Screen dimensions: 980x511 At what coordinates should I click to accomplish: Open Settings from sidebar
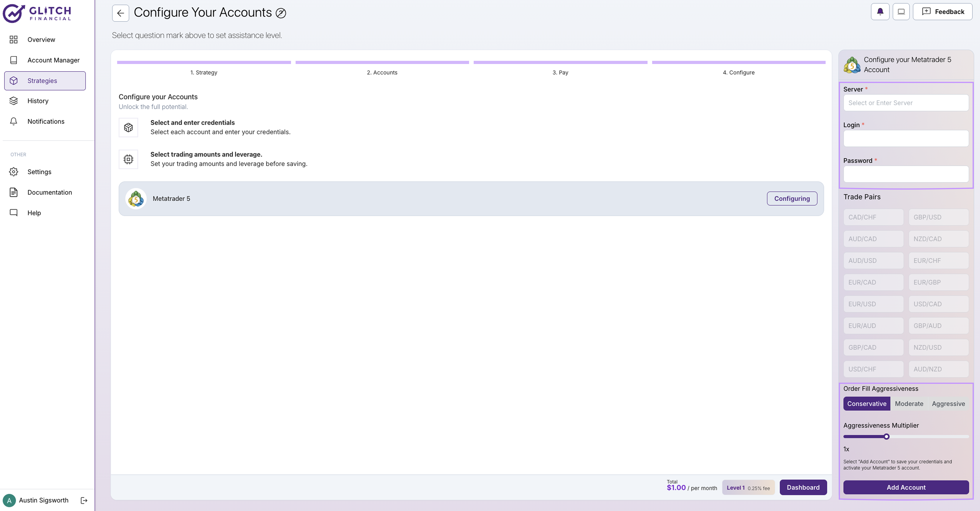point(45,172)
